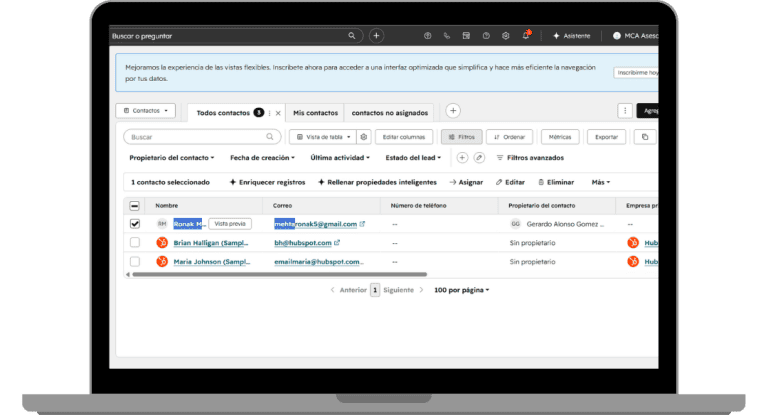Expand Fecha de creación filter
Image resolution: width=768 pixels, height=415 pixels.
coord(262,158)
